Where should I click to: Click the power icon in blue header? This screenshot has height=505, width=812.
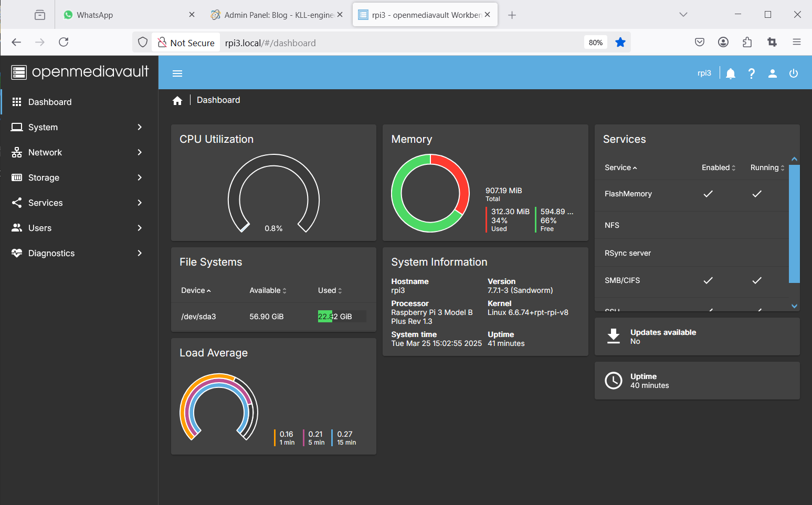coord(794,73)
